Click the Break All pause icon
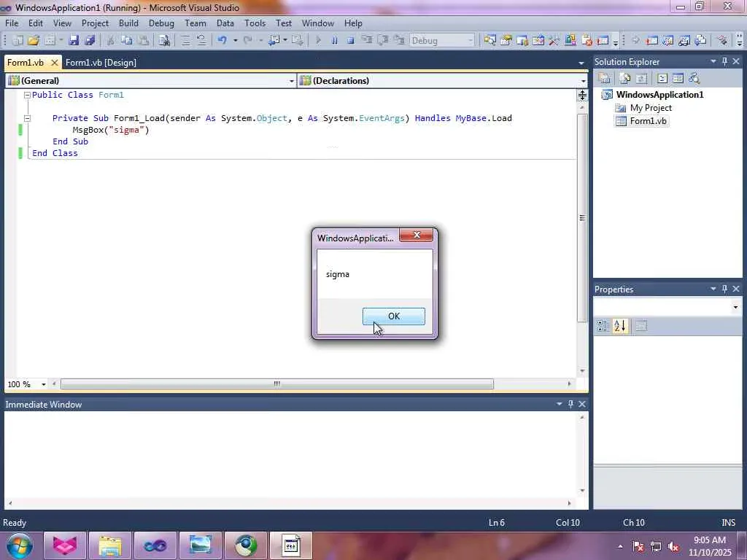The height and width of the screenshot is (560, 747). pyautogui.click(x=334, y=41)
